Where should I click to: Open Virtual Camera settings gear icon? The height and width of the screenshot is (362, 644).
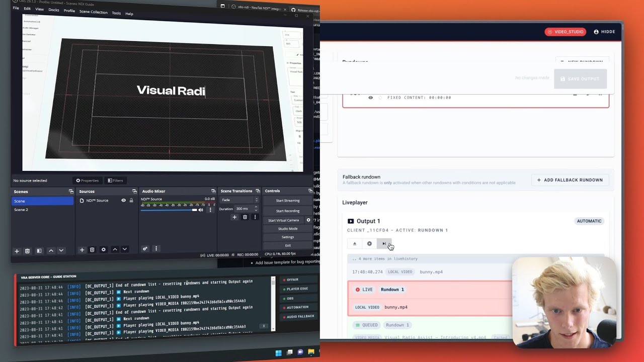308,220
